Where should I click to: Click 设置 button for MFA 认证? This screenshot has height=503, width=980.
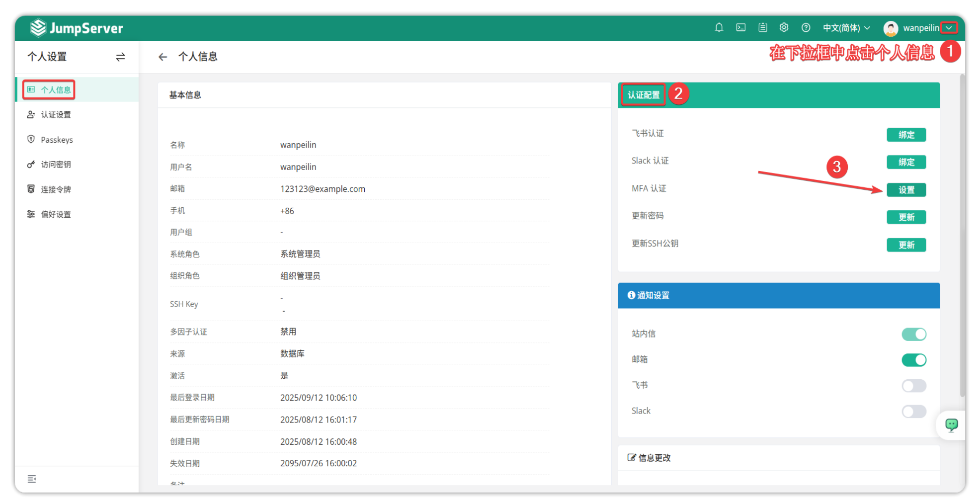point(906,190)
